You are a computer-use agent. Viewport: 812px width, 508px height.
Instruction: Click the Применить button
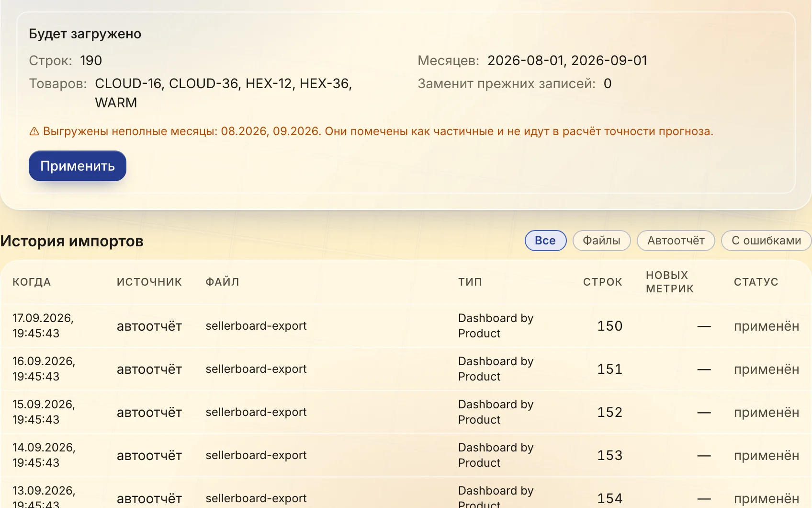pyautogui.click(x=78, y=166)
